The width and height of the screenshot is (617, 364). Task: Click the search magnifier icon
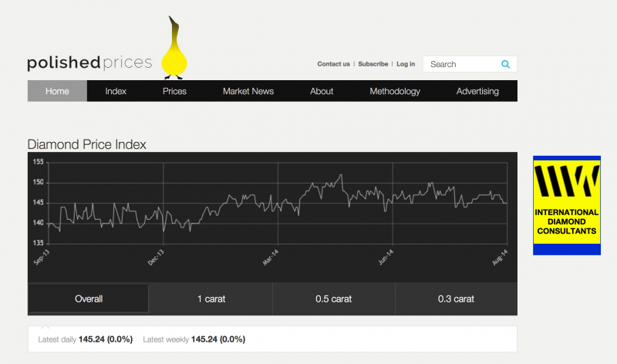[x=506, y=65]
